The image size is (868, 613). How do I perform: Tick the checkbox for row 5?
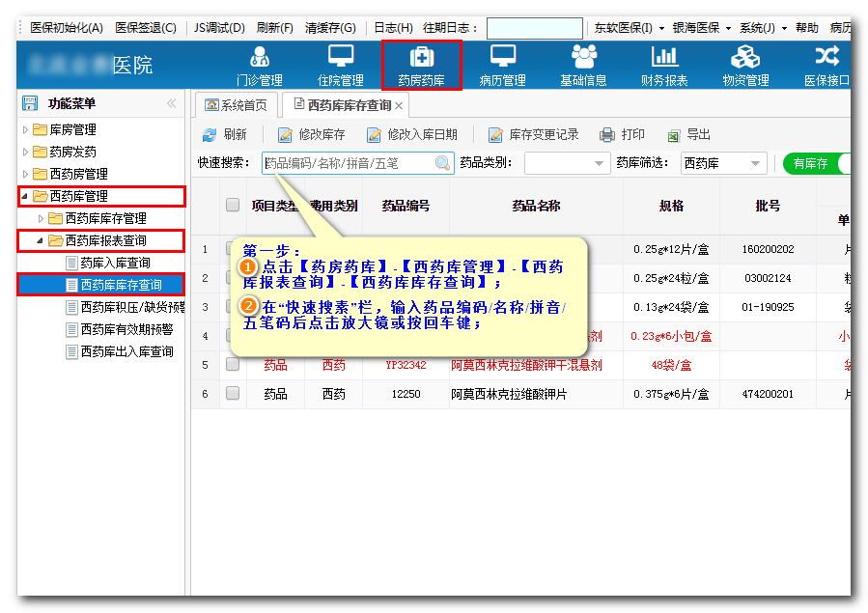233,364
